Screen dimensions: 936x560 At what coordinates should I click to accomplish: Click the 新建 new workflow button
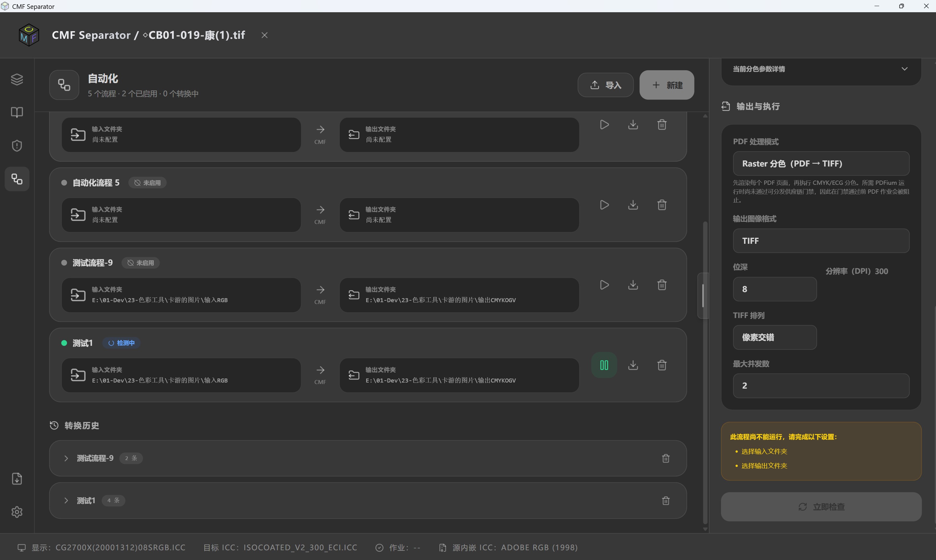[667, 85]
